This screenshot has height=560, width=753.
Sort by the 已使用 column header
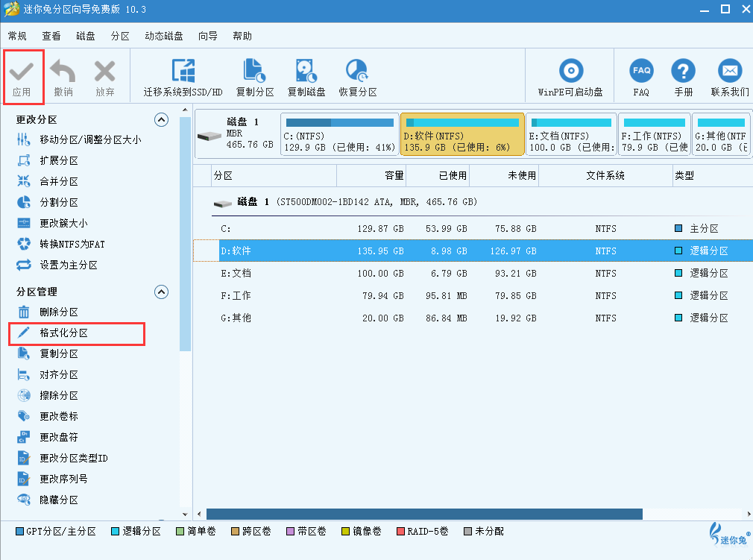(x=438, y=176)
